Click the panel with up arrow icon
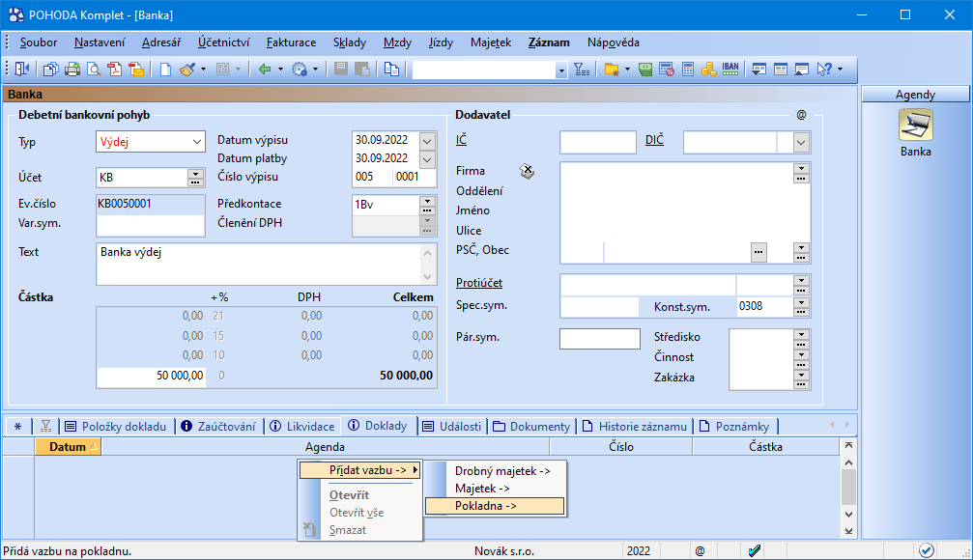The image size is (973, 560). [x=802, y=70]
